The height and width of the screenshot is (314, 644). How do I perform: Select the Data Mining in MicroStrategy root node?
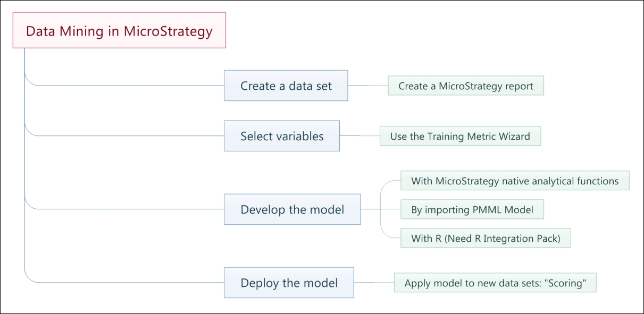pyautogui.click(x=120, y=30)
